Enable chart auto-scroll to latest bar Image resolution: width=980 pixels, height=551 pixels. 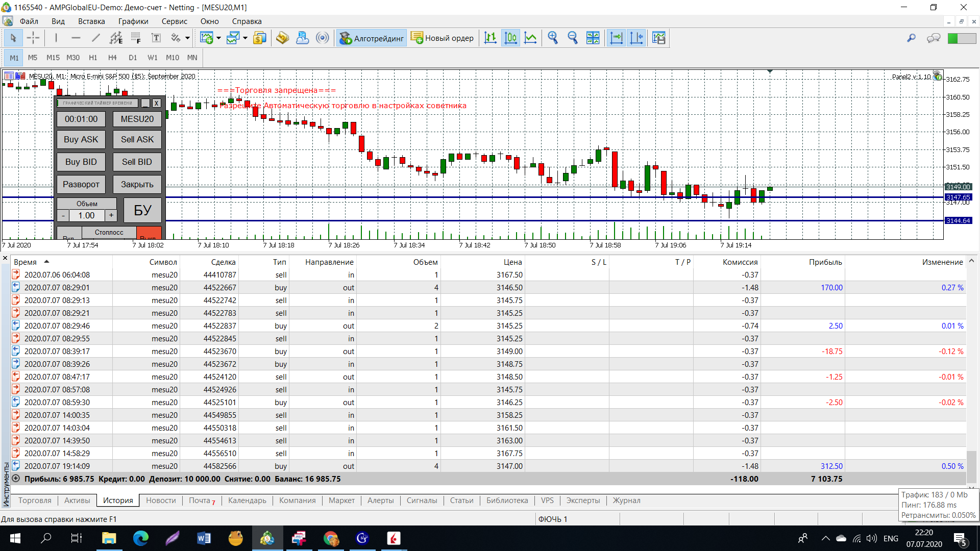(x=617, y=38)
